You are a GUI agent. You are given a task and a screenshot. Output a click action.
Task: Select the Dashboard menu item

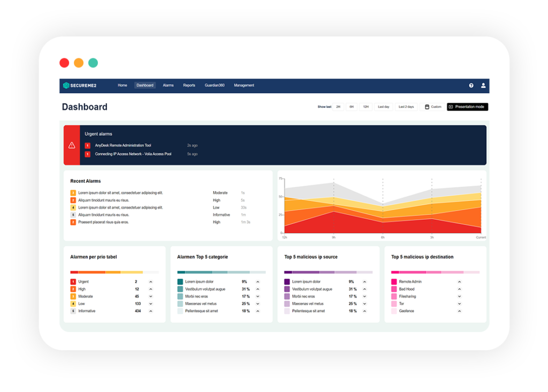tap(144, 85)
